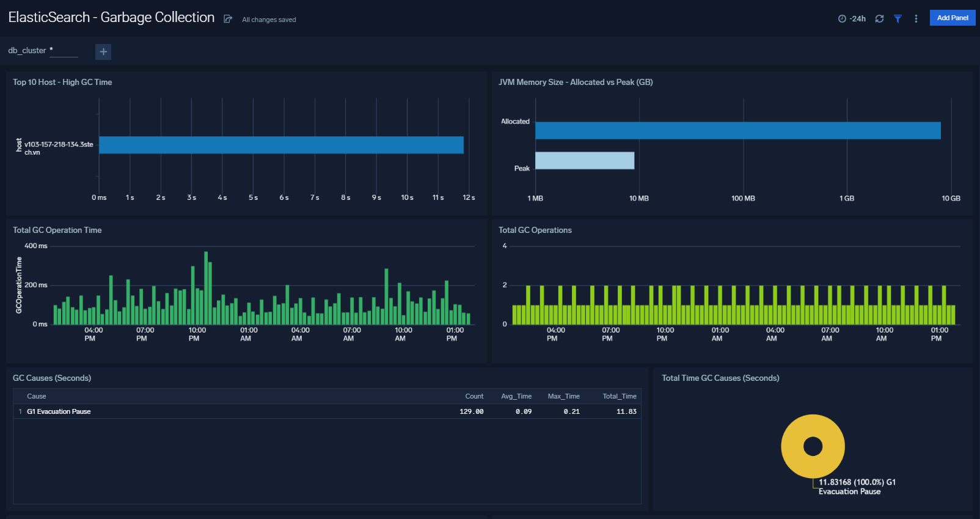Click the Add Panel button
The height and width of the screenshot is (519, 980).
(x=952, y=18)
